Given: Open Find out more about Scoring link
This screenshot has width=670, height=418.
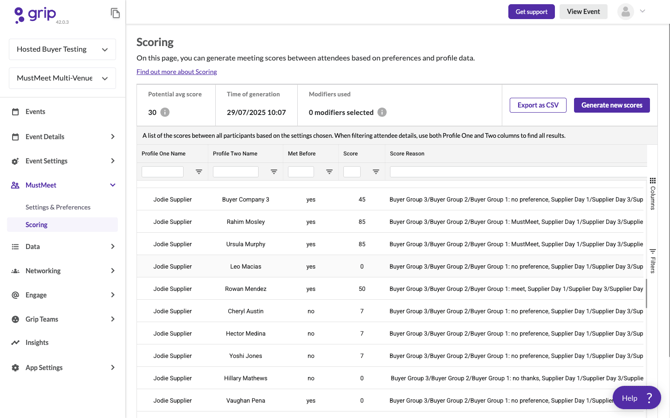Looking at the screenshot, I should pos(177,72).
